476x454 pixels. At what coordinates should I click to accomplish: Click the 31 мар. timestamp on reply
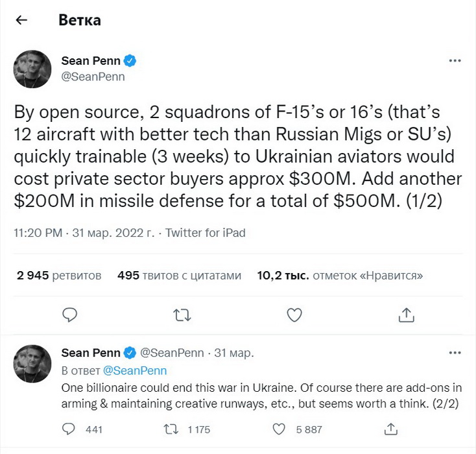tap(233, 353)
